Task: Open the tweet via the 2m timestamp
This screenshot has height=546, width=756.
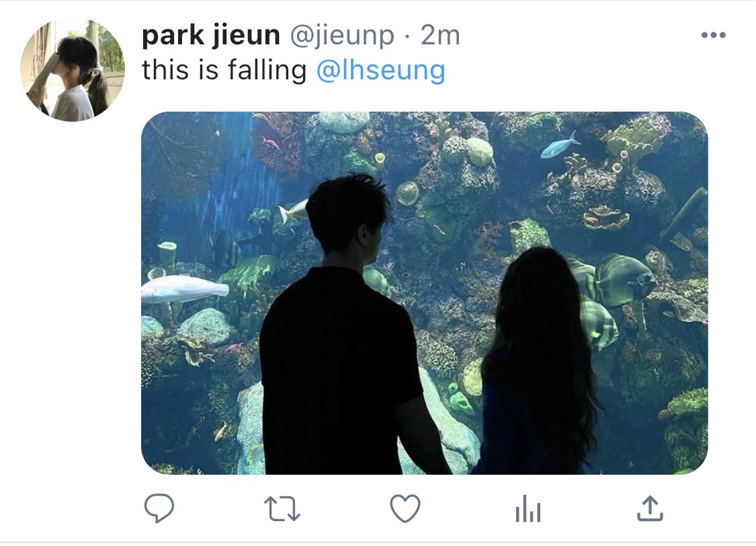Action: pos(440,36)
